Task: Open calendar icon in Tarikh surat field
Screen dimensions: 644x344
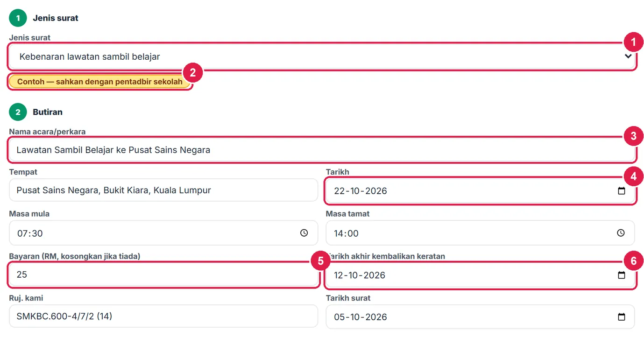Action: 621,317
